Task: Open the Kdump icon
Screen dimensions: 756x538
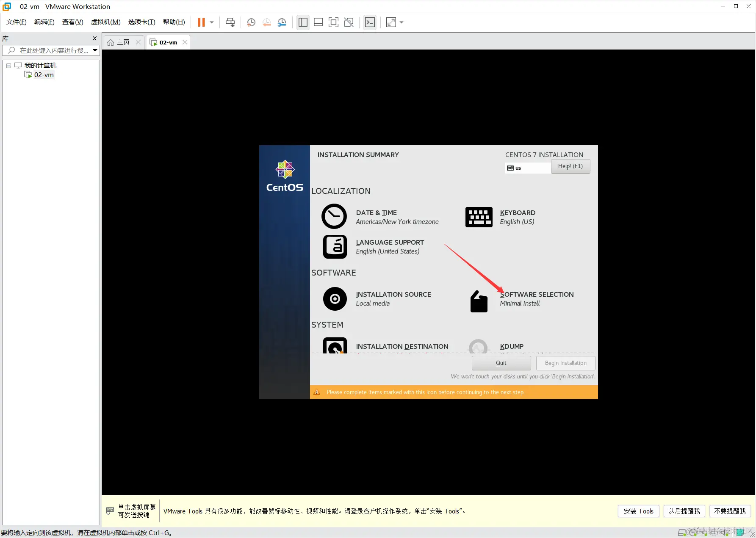Action: coord(479,346)
